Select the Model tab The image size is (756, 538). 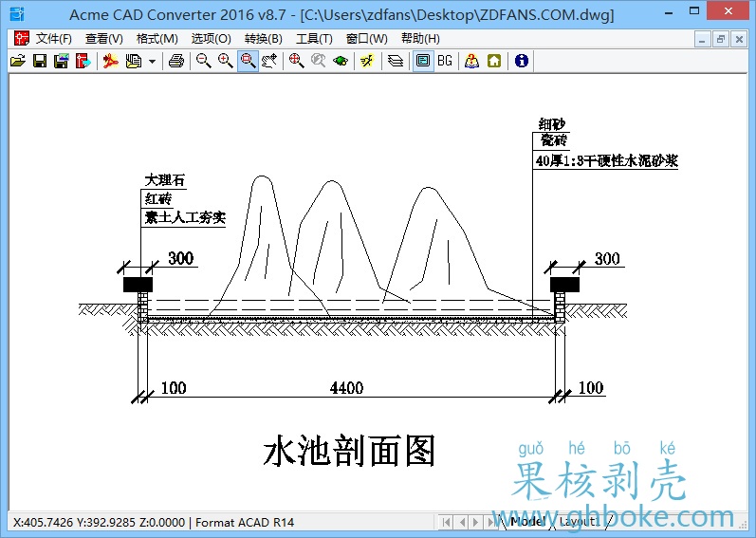527,522
